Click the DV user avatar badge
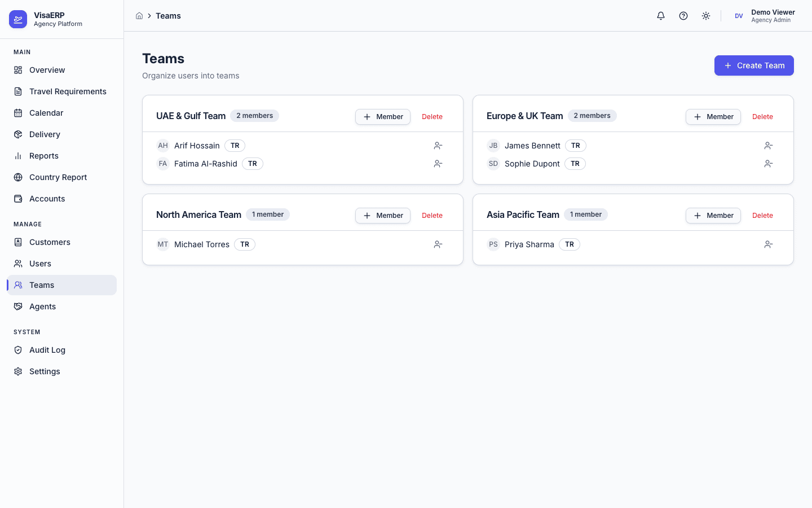Screen dimensions: 812x508 point(739,16)
